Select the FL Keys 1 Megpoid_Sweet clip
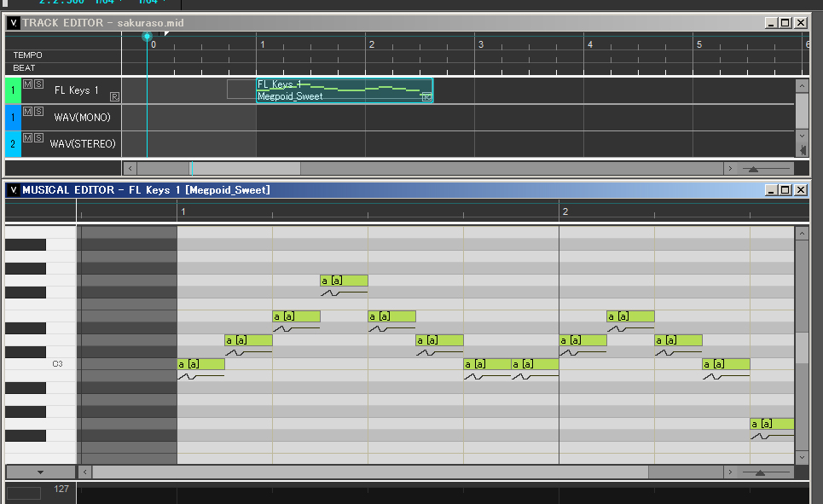The image size is (823, 504). point(345,90)
